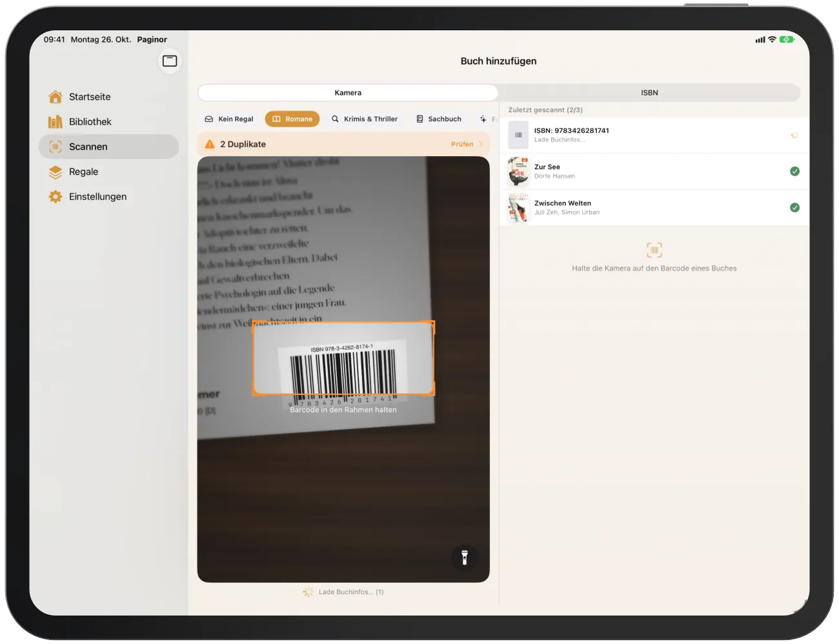This screenshot has height=644, width=839.
Task: Click the gear icon beside Einstellungen
Action: tap(56, 197)
